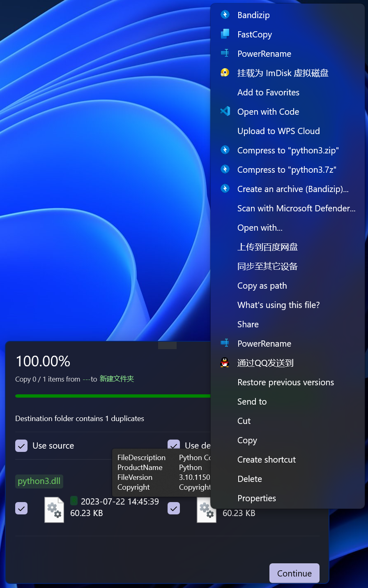Toggle checkbox beside source file 2023-07-22
Screen dimensions: 368x588
[21, 508]
